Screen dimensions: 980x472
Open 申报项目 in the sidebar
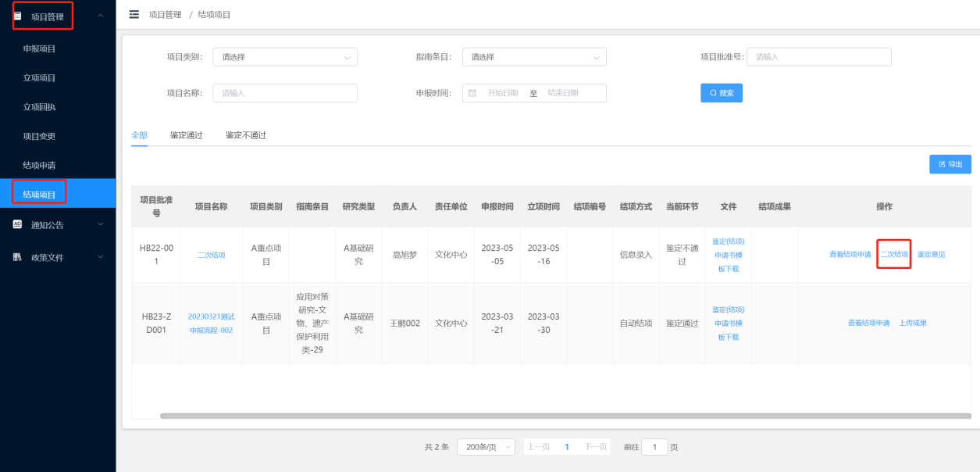pos(39,48)
